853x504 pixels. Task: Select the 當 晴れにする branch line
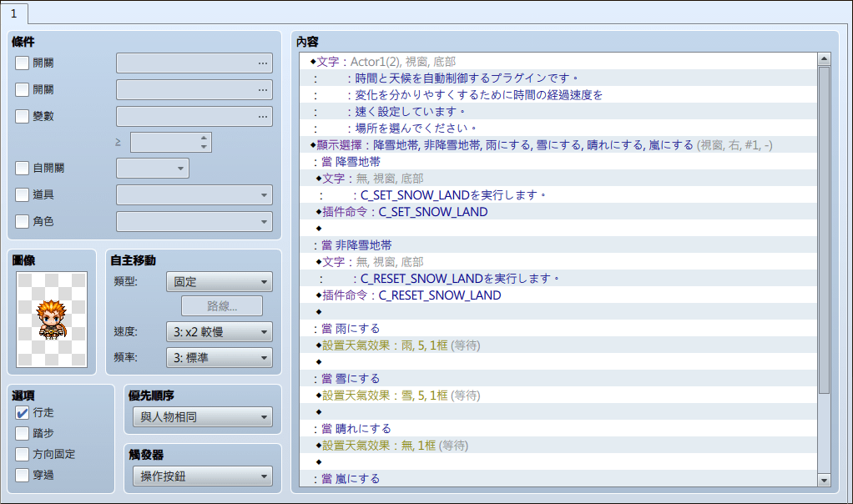[x=558, y=428]
